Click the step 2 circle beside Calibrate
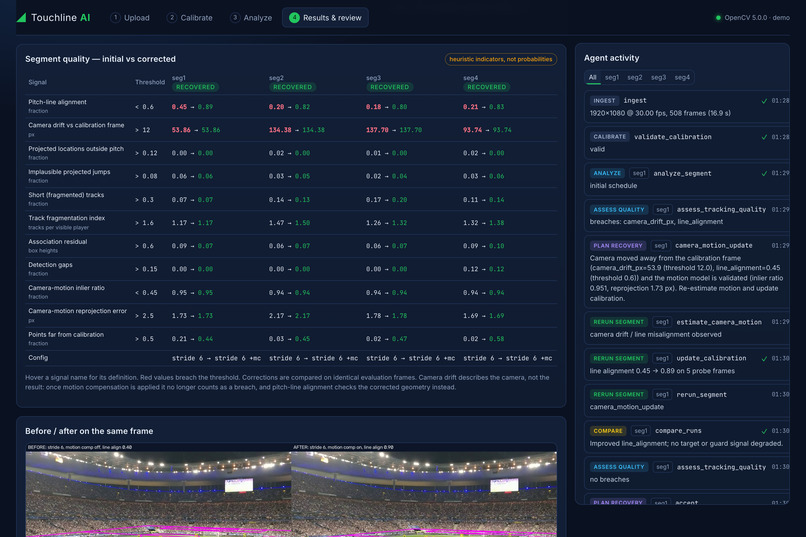 [x=172, y=17]
